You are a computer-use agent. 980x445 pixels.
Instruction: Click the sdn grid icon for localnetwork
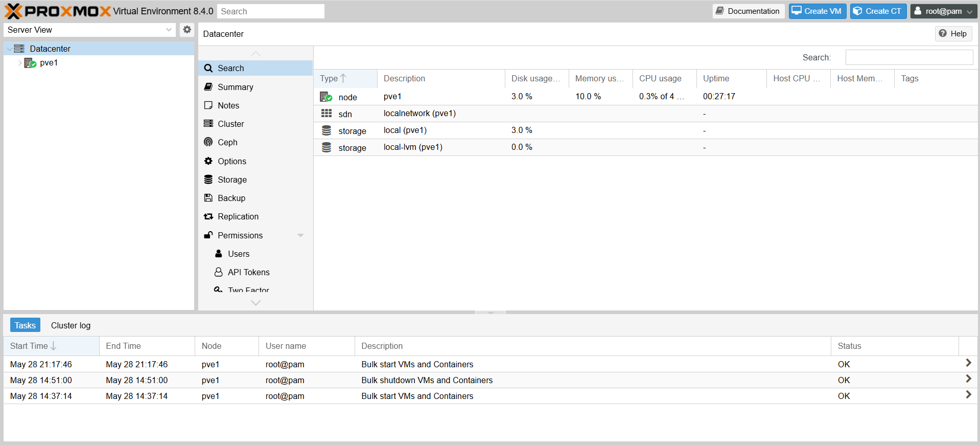(x=326, y=114)
